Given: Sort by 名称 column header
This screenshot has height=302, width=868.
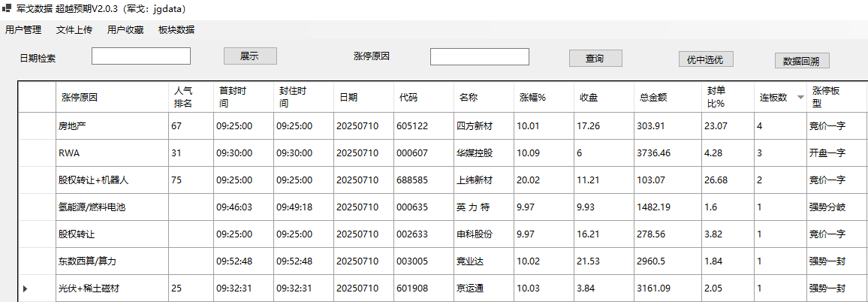Looking at the screenshot, I should pos(484,97).
